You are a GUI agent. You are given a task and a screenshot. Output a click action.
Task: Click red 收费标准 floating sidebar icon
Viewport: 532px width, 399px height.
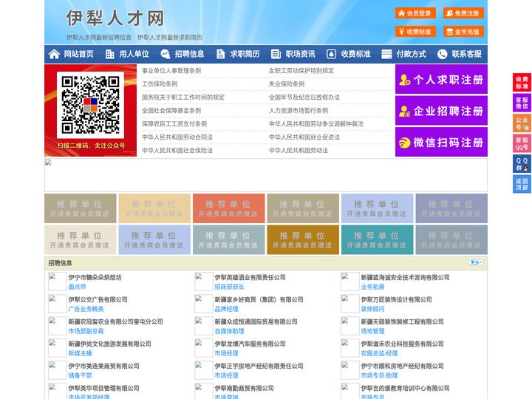pyautogui.click(x=522, y=83)
